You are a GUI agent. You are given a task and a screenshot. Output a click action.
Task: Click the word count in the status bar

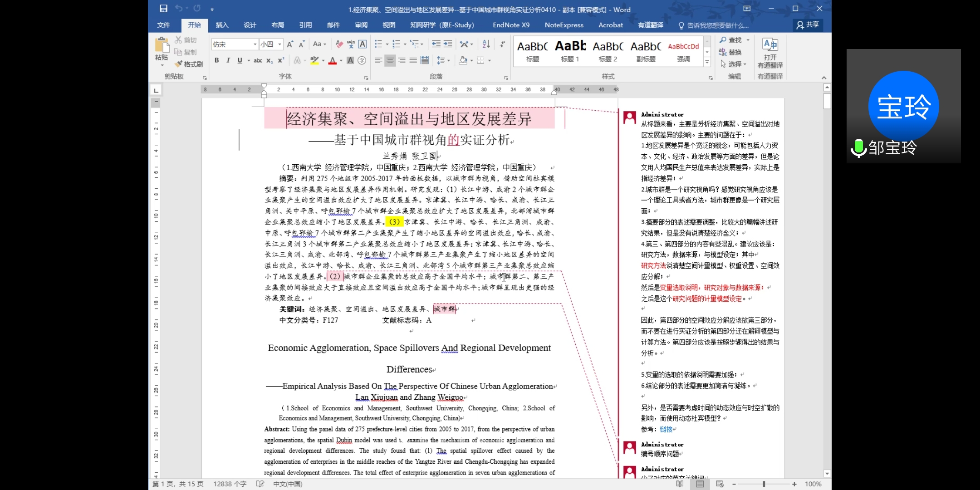[x=230, y=484]
